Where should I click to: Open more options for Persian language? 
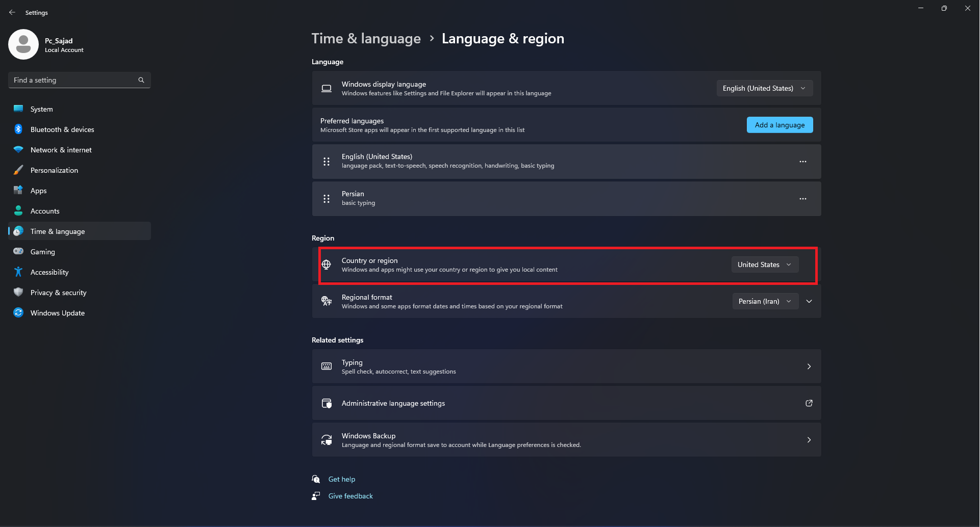[803, 199]
